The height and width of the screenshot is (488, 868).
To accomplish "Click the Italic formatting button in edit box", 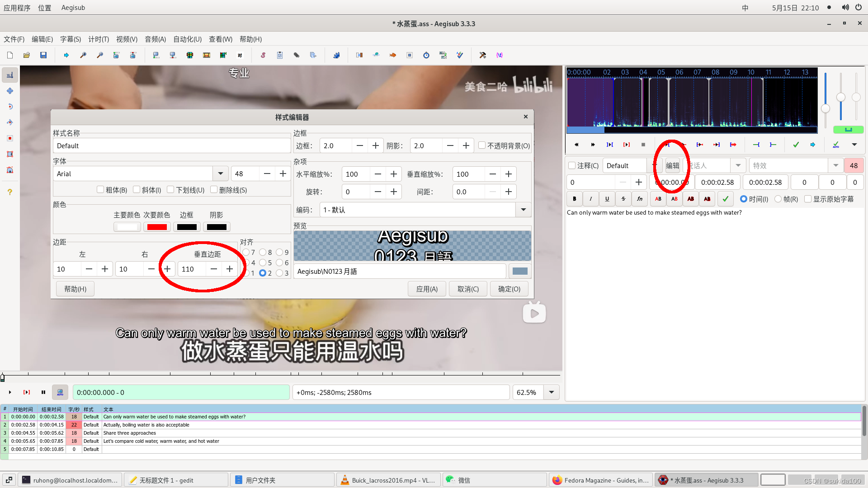I will coord(590,199).
